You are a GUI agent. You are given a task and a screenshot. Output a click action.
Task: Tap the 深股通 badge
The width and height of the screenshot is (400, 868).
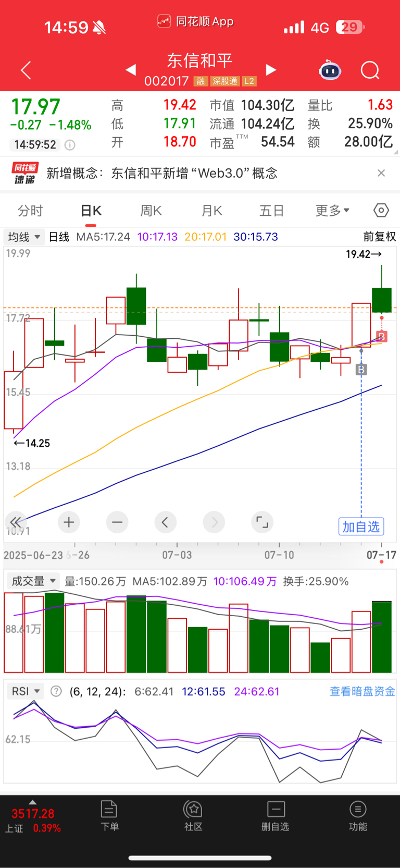pos(224,81)
